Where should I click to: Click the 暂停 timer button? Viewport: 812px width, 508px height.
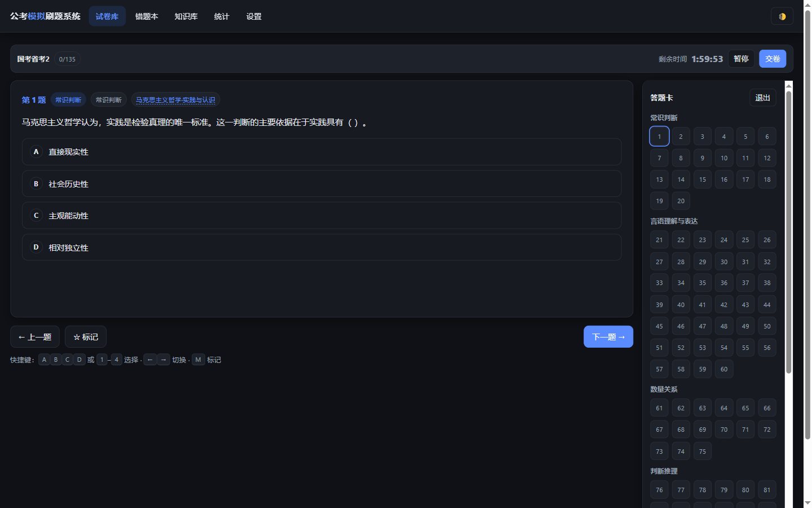coord(741,59)
